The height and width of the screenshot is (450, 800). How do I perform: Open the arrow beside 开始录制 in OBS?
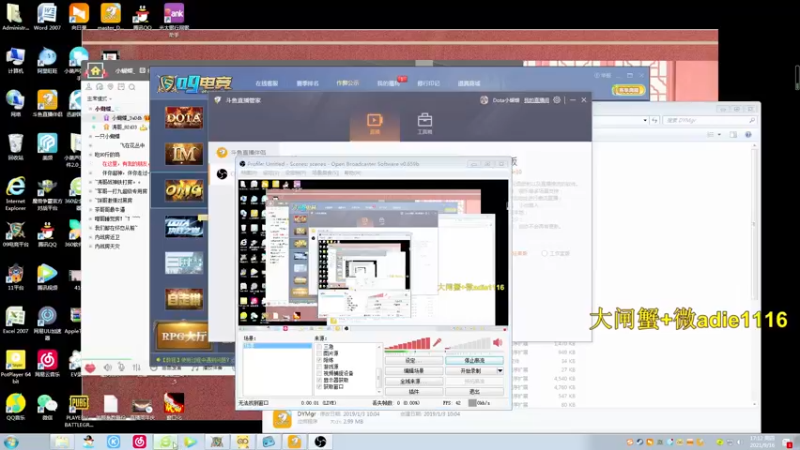point(500,371)
